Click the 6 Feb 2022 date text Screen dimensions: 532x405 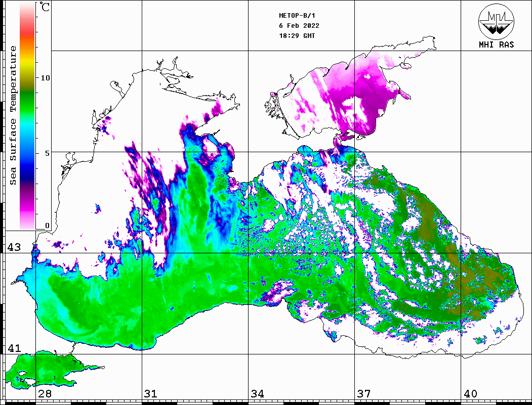(299, 26)
